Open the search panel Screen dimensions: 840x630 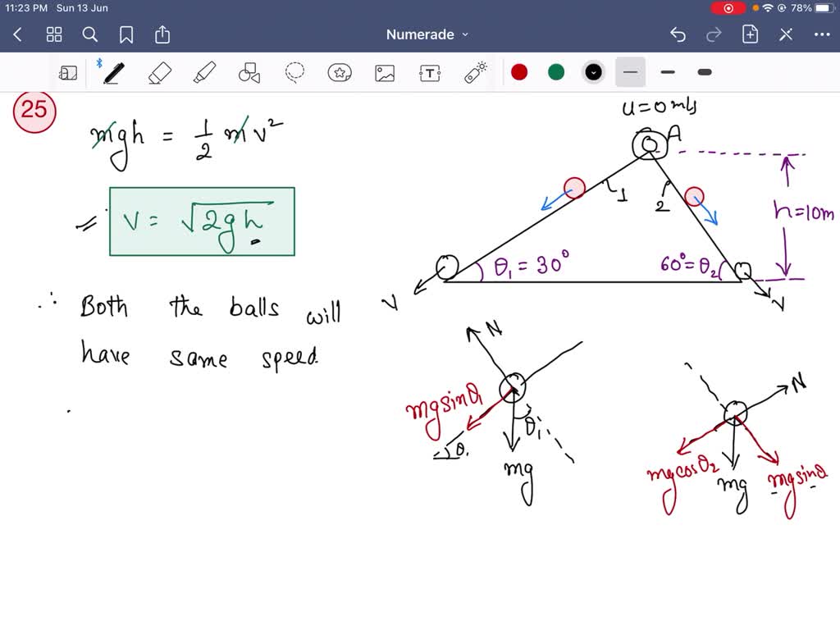pos(90,34)
